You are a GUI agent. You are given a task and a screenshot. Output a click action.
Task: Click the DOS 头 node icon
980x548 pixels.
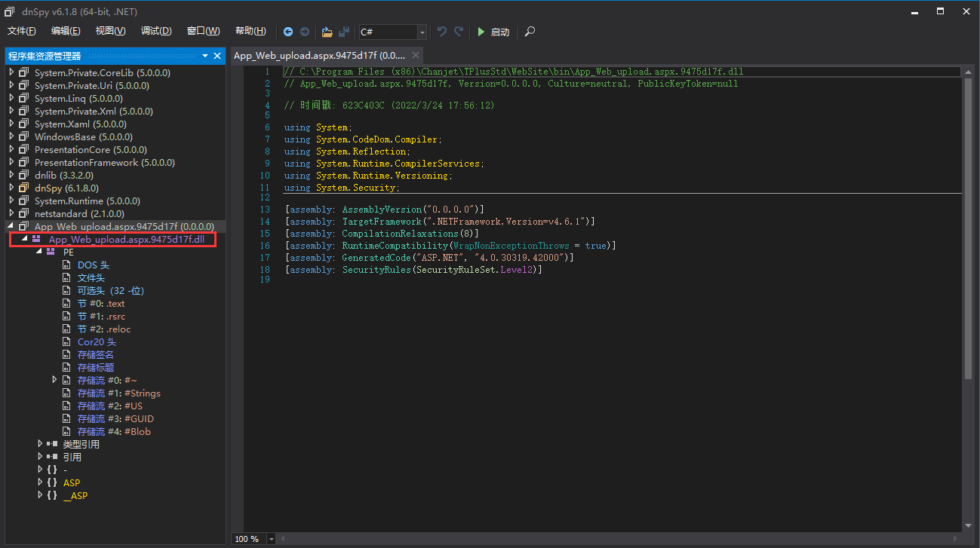pos(66,265)
